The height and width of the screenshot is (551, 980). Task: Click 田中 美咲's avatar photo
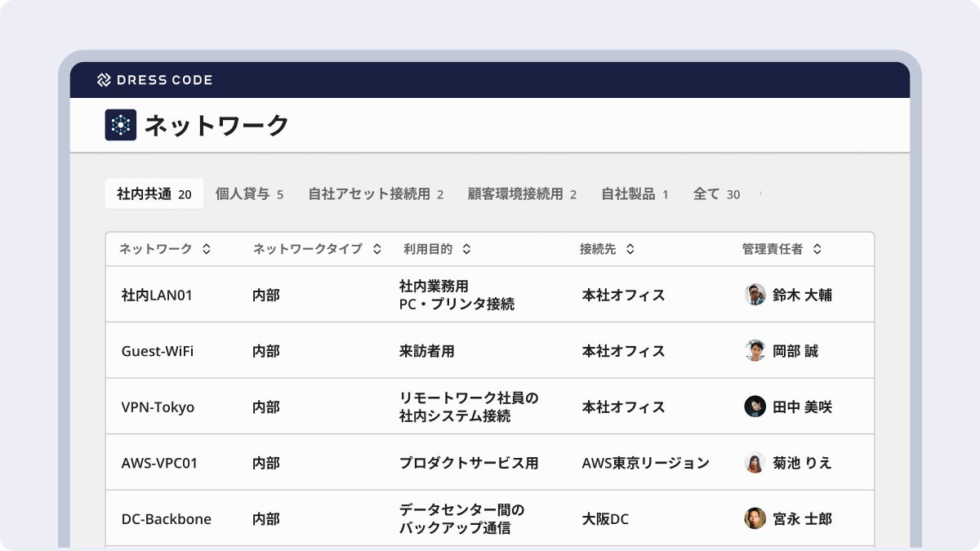[x=755, y=407]
